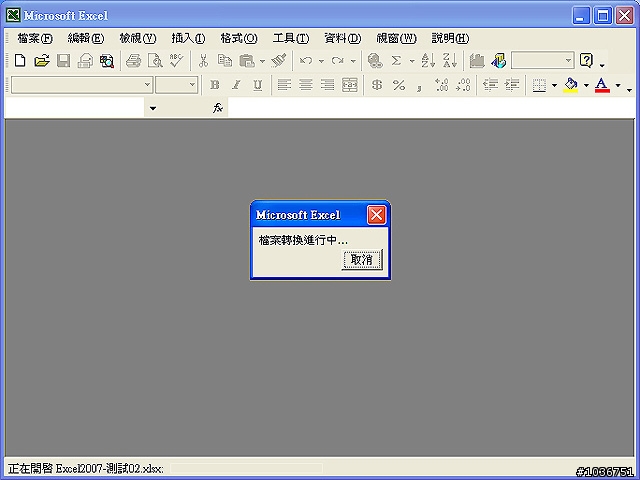
Task: Click the Drawing toolbar icon
Action: click(x=498, y=61)
